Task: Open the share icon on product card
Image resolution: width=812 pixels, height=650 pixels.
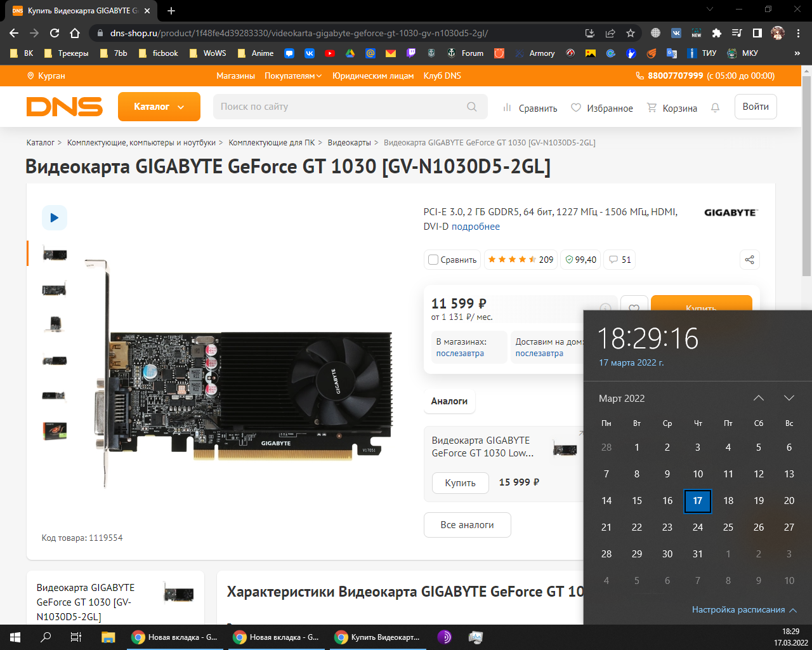Action: pyautogui.click(x=749, y=260)
